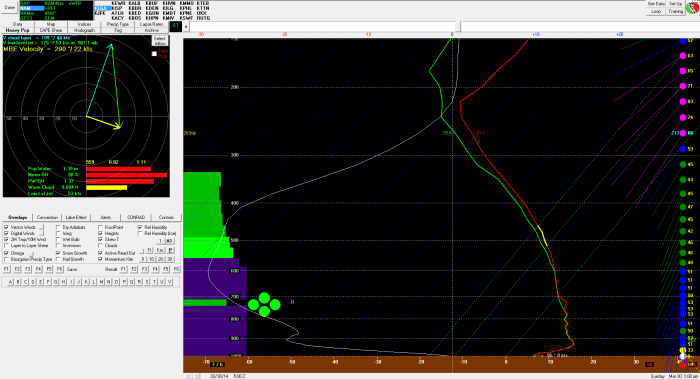Toggle the Heights checkbox
700x379 pixels.
(x=100, y=233)
